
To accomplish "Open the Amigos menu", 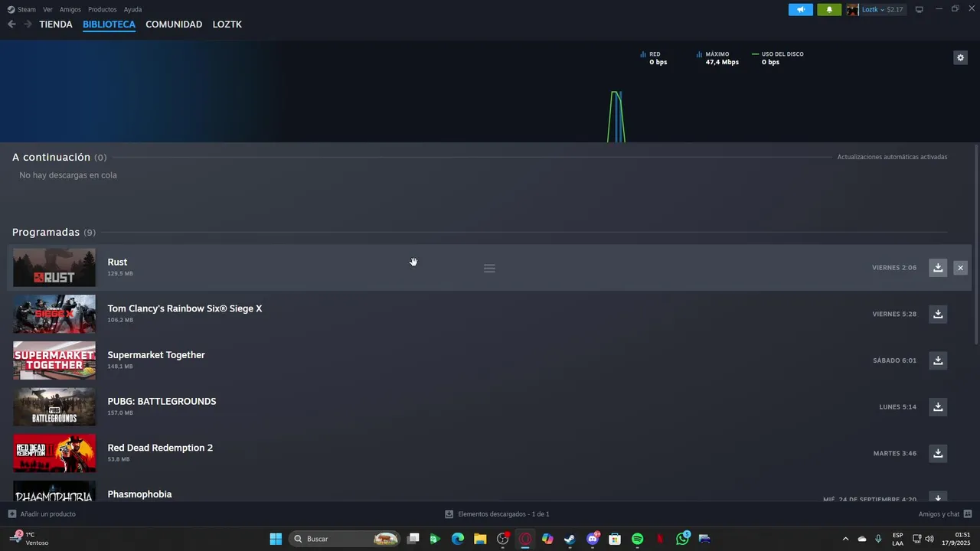I will point(70,9).
